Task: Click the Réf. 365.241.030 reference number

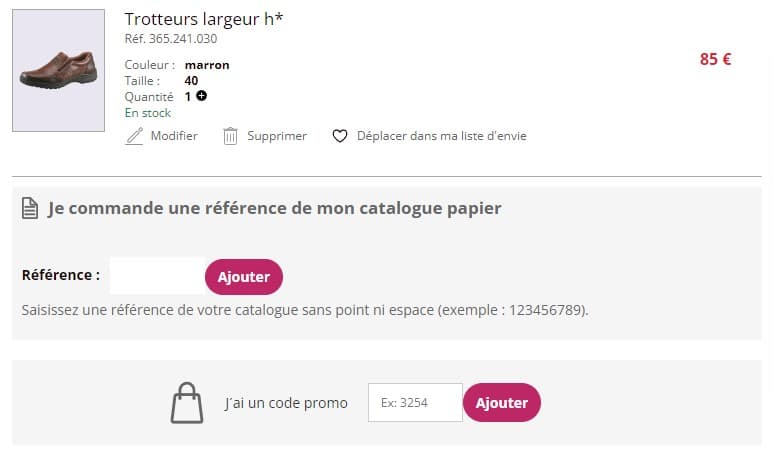Action: click(170, 39)
